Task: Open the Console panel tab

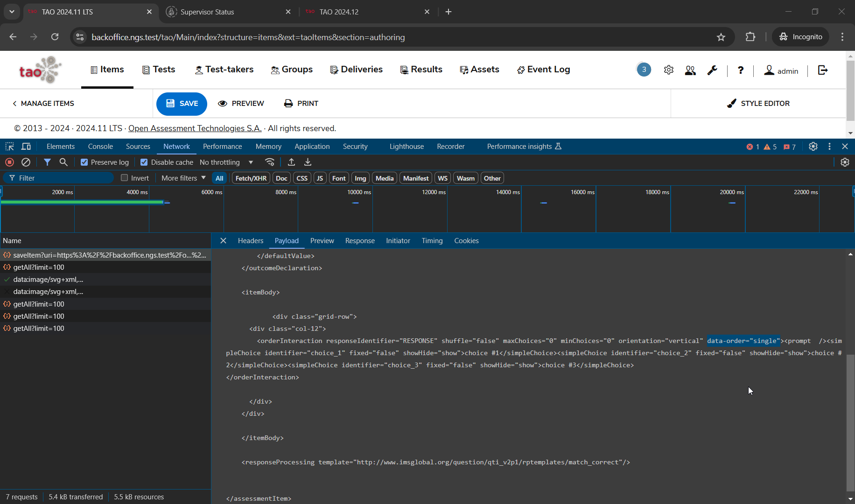Action: point(100,147)
